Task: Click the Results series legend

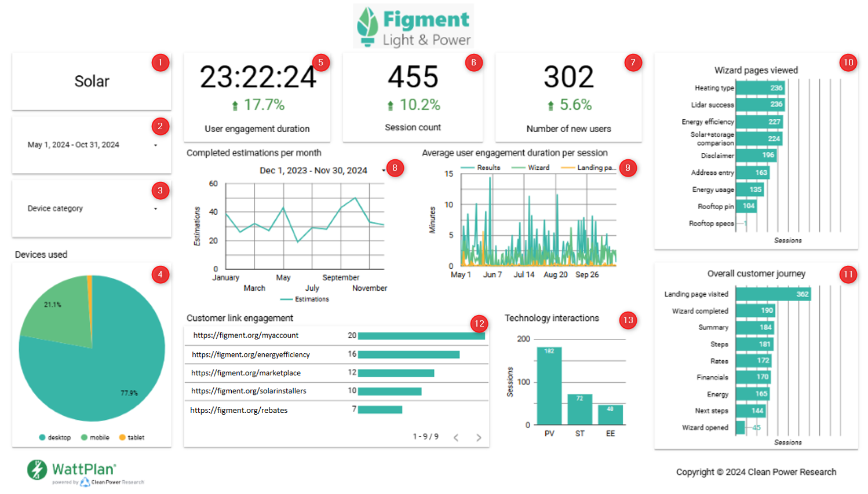Action: pyautogui.click(x=480, y=167)
